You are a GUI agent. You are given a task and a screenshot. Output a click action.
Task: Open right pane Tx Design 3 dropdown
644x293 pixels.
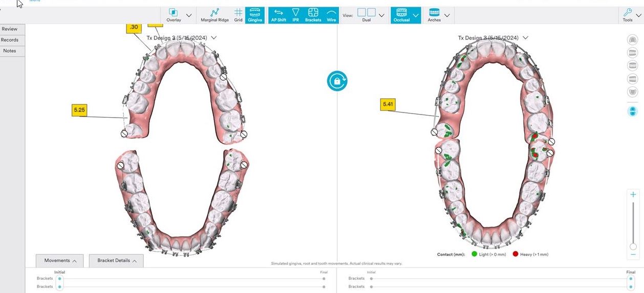(x=525, y=38)
